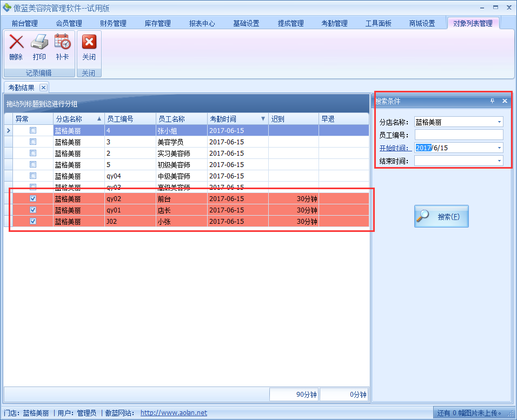517x420 pixels.
Task: Open the 结束时间 date dropdown
Action: 499,161
